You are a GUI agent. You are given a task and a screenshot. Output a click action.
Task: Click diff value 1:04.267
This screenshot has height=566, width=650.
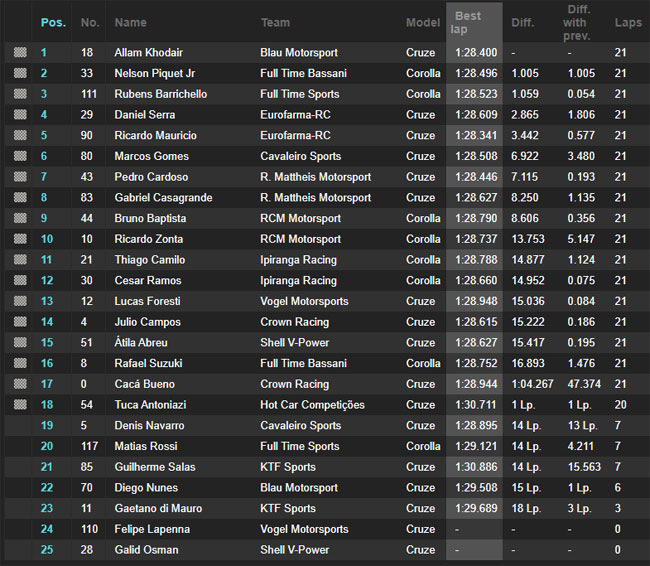pos(532,384)
